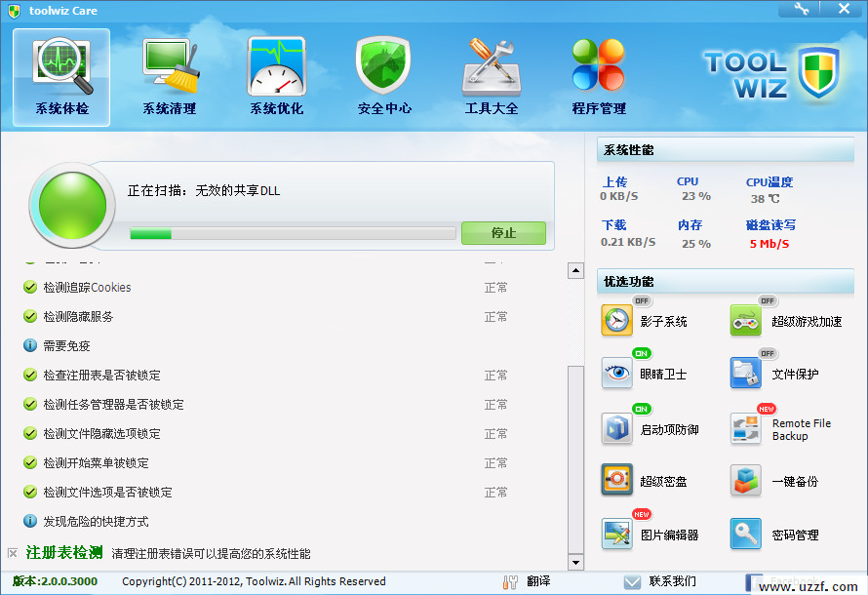Close the Toolwiz Care window
The image size is (868, 595).
coord(844,9)
